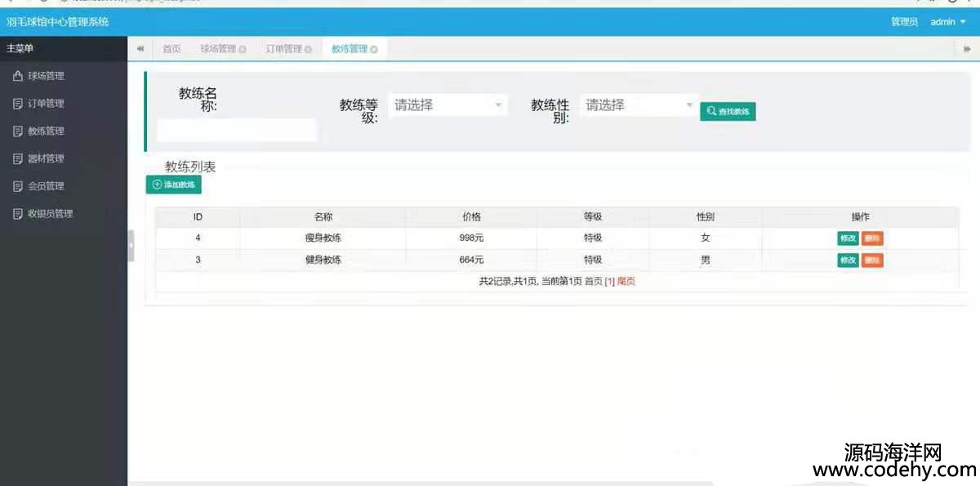Click the 收银员管理 sidebar document icon
This screenshot has width=980, height=486.
click(x=18, y=214)
